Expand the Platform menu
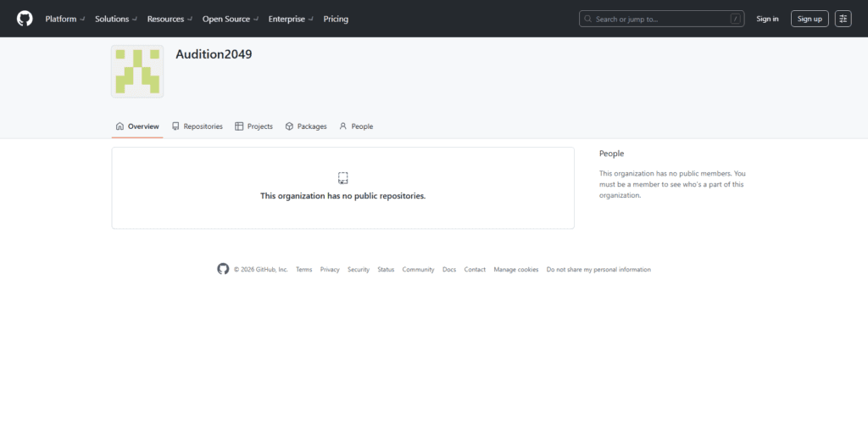The image size is (868, 431). click(x=64, y=19)
